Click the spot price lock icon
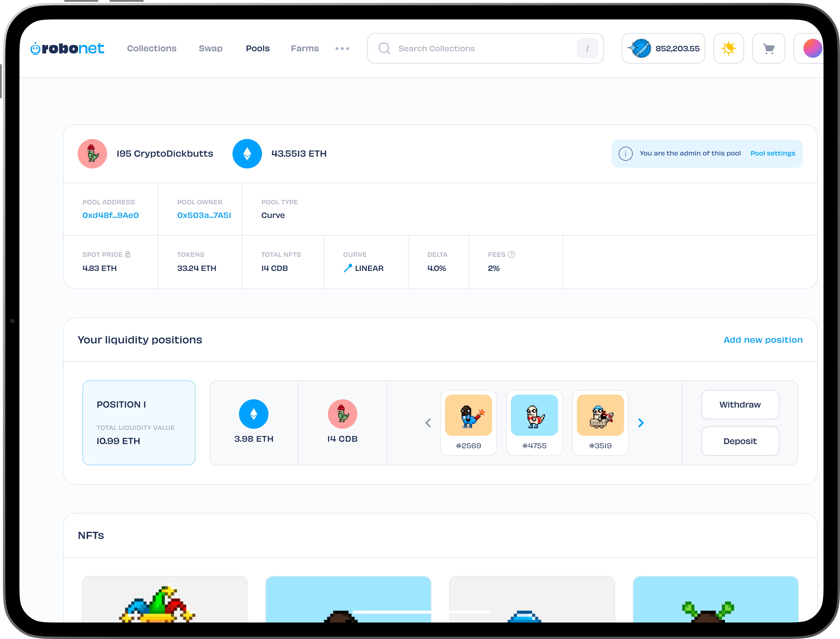Viewport: 840px width, 639px height. tap(128, 254)
